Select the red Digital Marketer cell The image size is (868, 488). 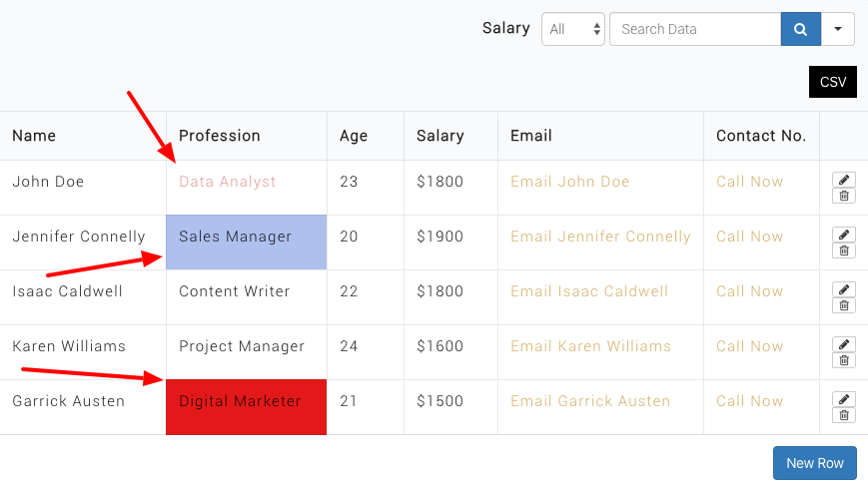click(x=246, y=406)
